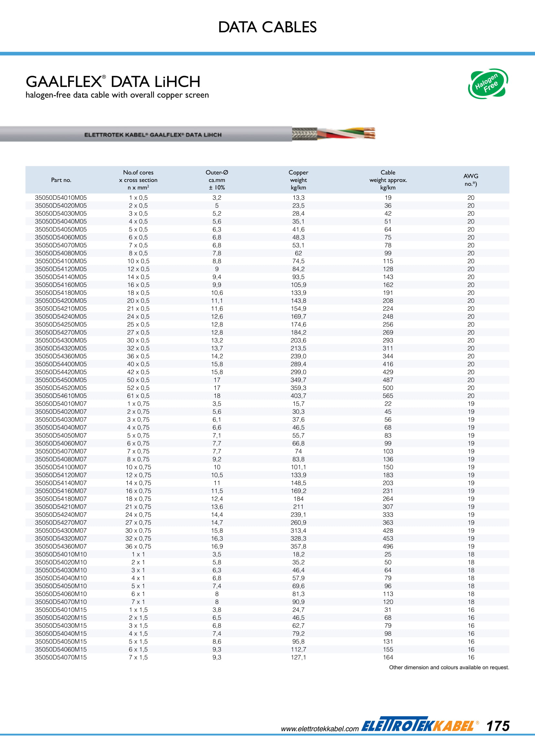Screen dimensions: 535x756
Task: Select part number 35050D54040M10
Action: tap(61, 578)
